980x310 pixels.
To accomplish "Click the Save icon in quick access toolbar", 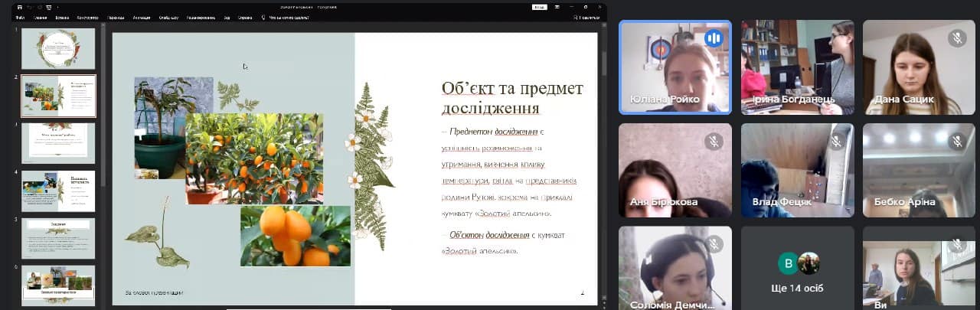I will (x=19, y=7).
